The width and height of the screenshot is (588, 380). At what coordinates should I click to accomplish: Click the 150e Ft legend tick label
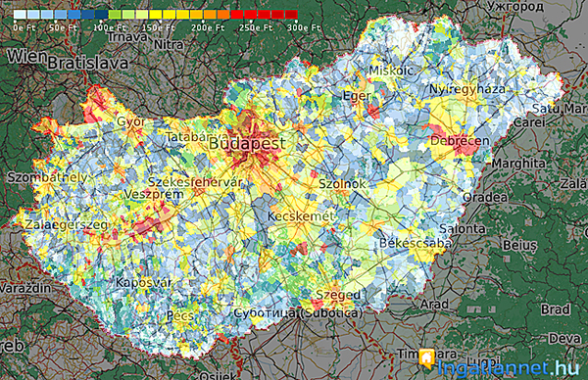pos(159,27)
